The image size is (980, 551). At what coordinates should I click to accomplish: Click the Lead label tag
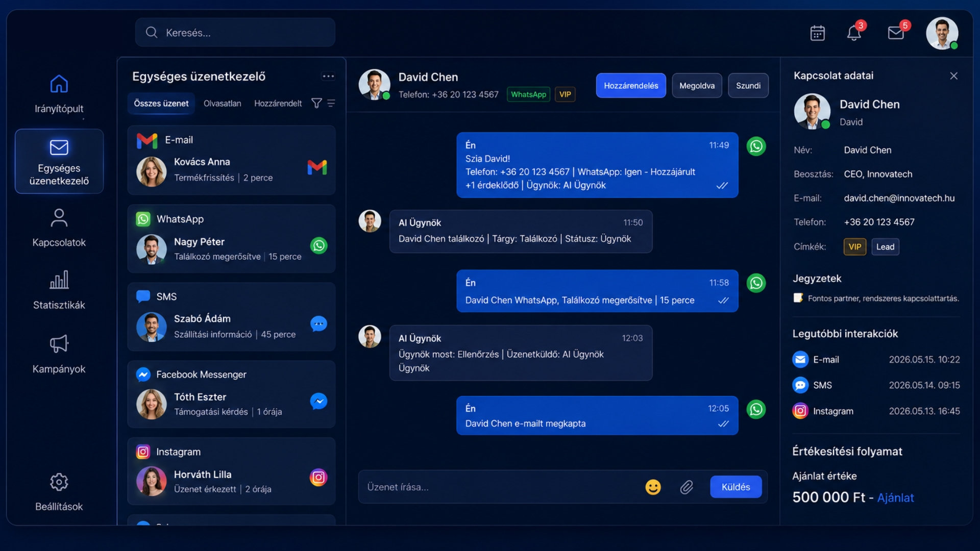point(885,247)
